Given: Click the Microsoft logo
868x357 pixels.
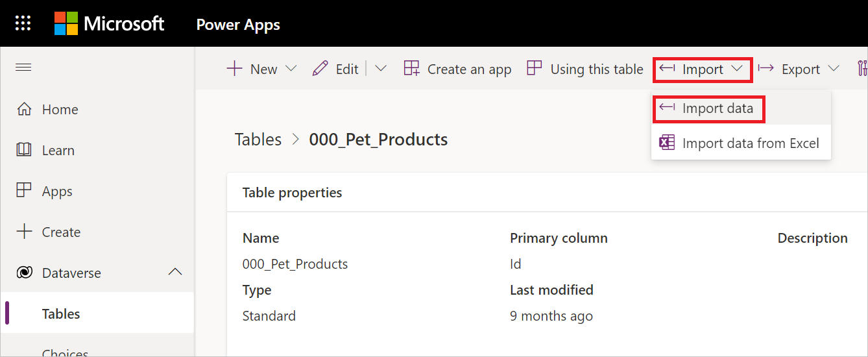Looking at the screenshot, I should [x=109, y=24].
